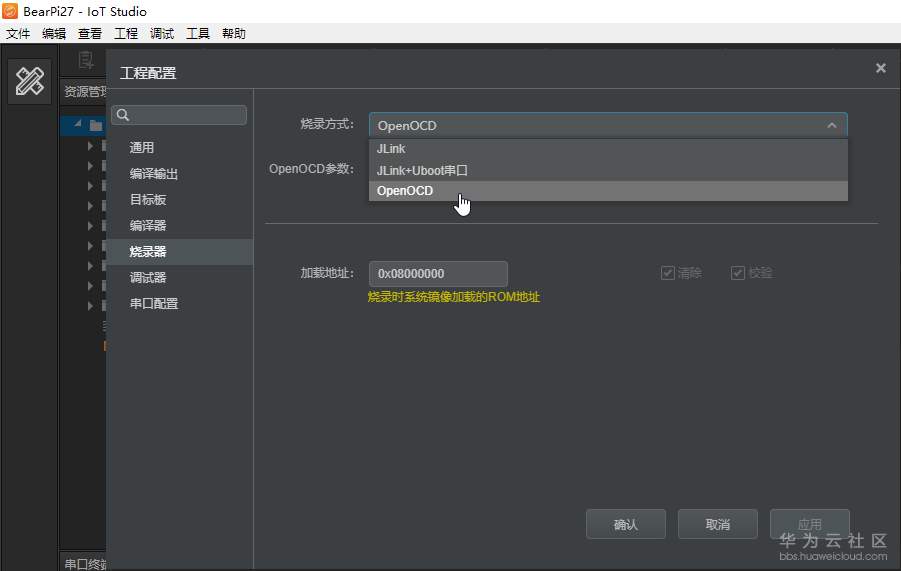
Task: Open the 文件 menu
Action: tap(18, 34)
